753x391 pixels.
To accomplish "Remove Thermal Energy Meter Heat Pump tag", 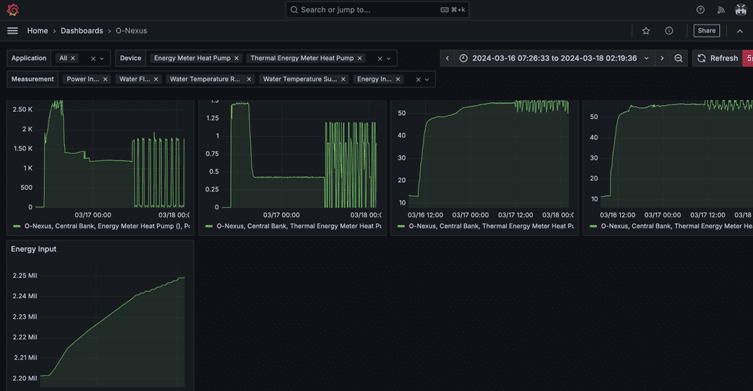I will coord(360,58).
